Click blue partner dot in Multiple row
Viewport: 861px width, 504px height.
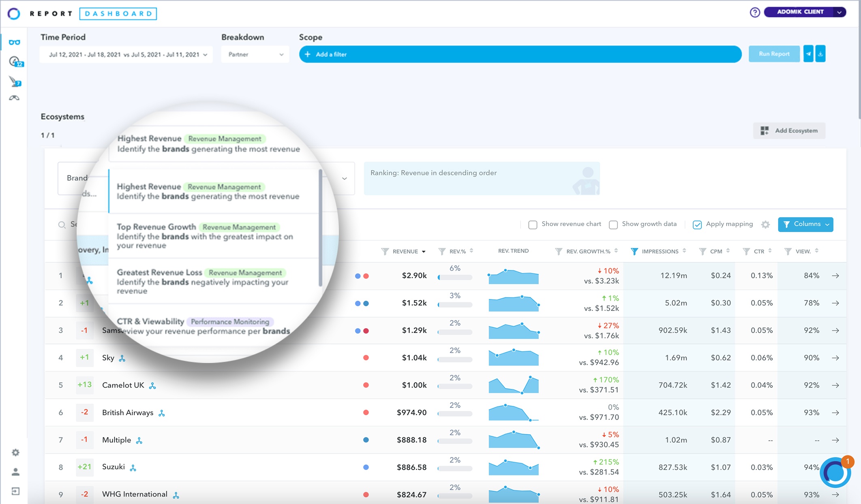tap(366, 440)
